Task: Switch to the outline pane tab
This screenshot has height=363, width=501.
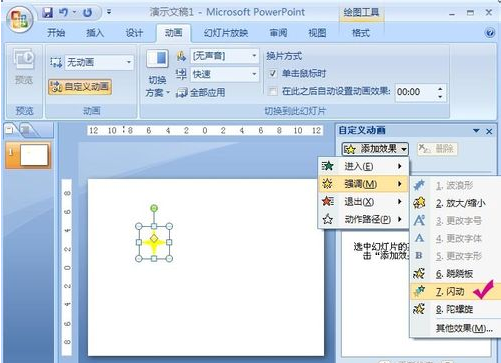Action: pos(26,130)
